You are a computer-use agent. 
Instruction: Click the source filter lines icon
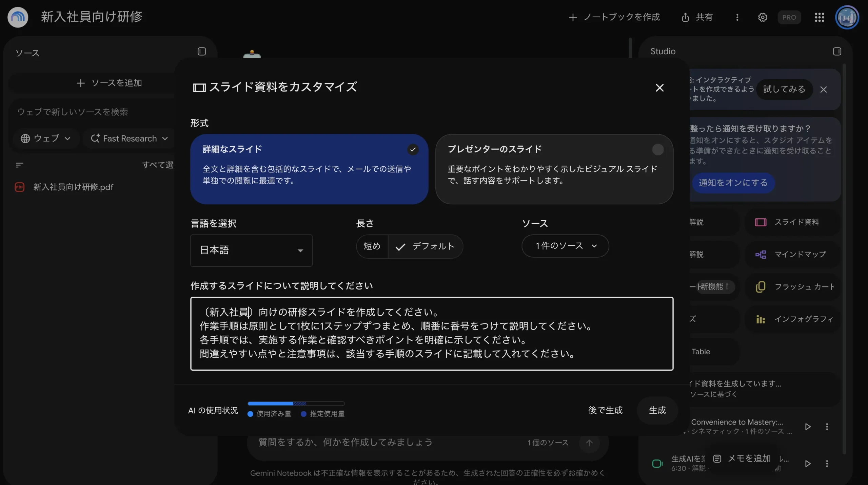[x=19, y=165]
